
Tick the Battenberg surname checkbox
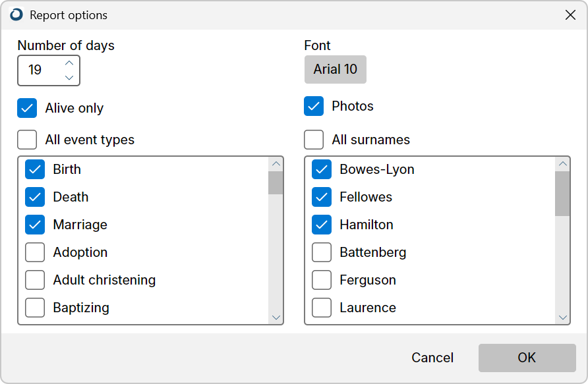click(x=322, y=252)
